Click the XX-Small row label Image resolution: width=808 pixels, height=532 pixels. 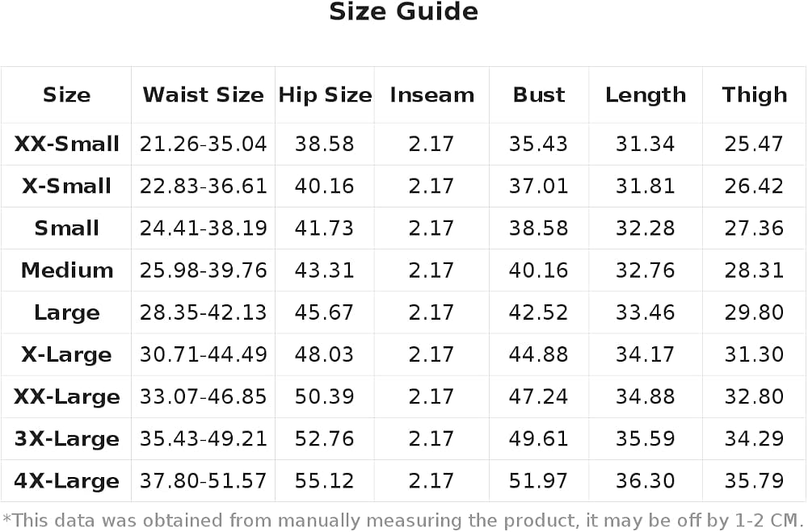[66, 144]
